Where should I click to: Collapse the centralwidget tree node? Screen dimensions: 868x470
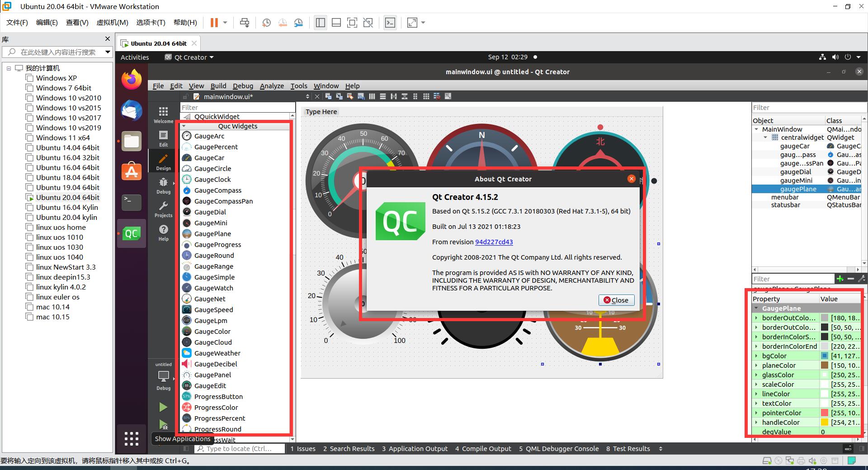tap(765, 138)
